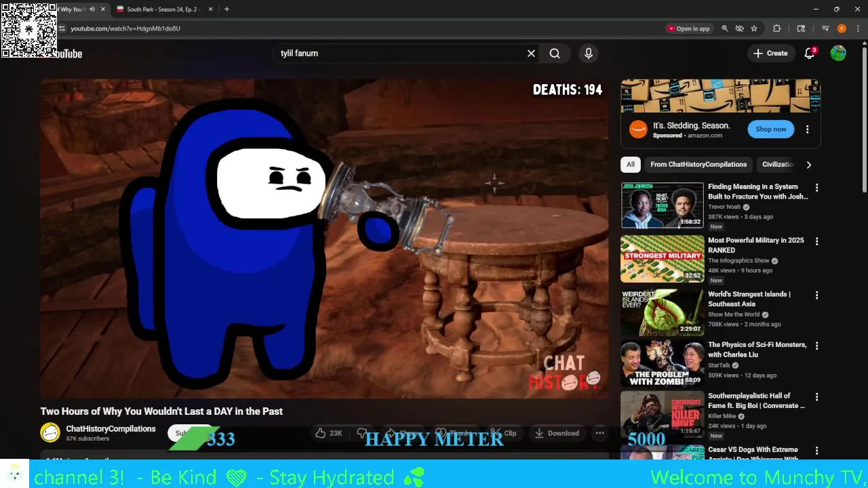Open the Chrome three-dot menu
The width and height of the screenshot is (868, 488).
(858, 28)
